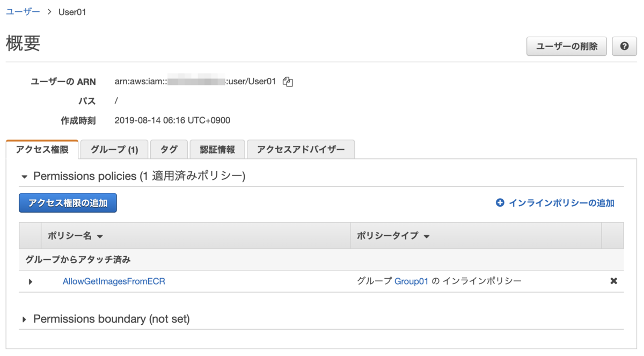Expand the Permissions boundary section
Viewport: 644px width, 356px height.
[x=24, y=318]
